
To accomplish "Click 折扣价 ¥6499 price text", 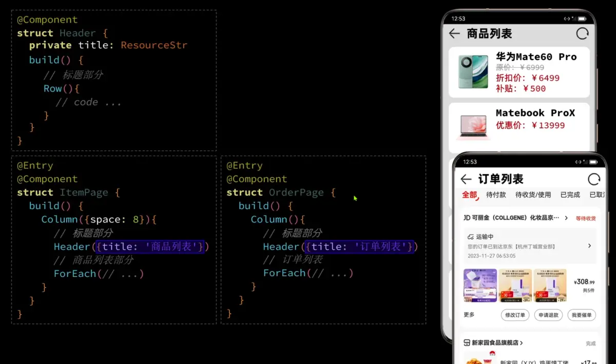I will click(528, 78).
